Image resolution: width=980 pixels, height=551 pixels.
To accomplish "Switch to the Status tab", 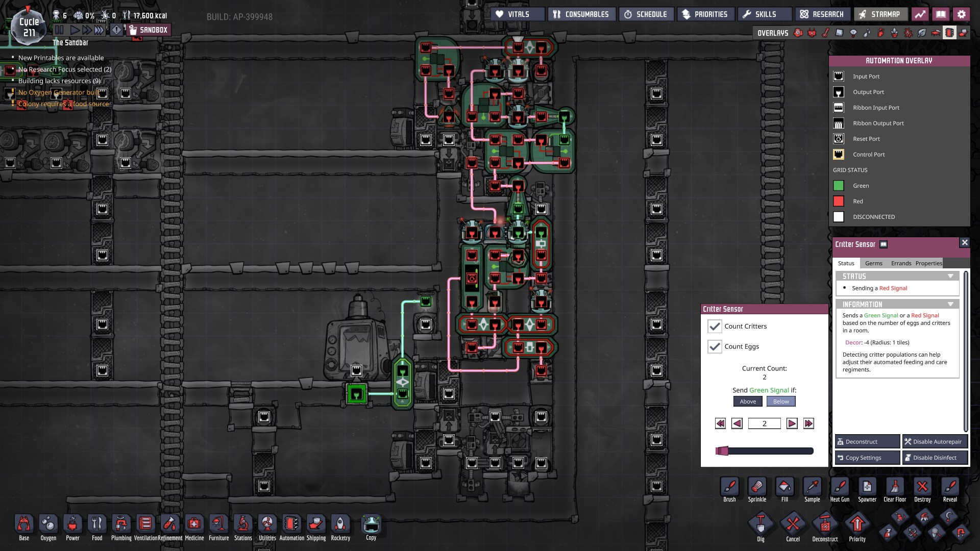I will coord(846,263).
